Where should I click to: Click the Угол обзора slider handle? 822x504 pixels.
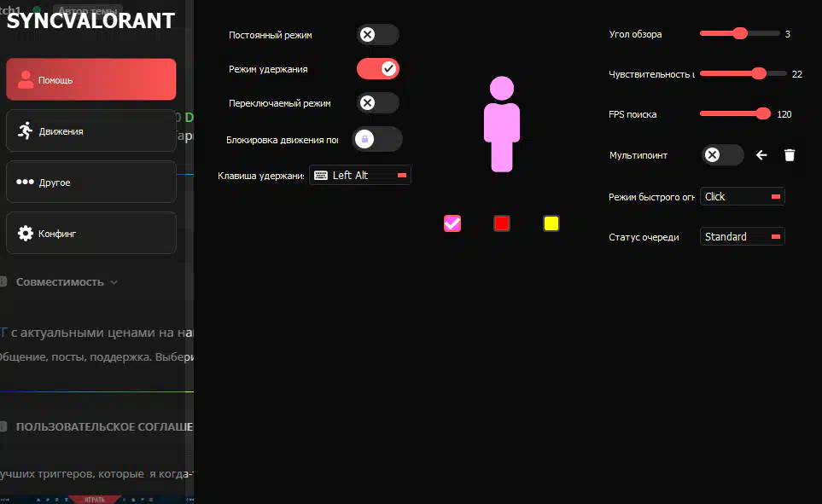tap(740, 34)
